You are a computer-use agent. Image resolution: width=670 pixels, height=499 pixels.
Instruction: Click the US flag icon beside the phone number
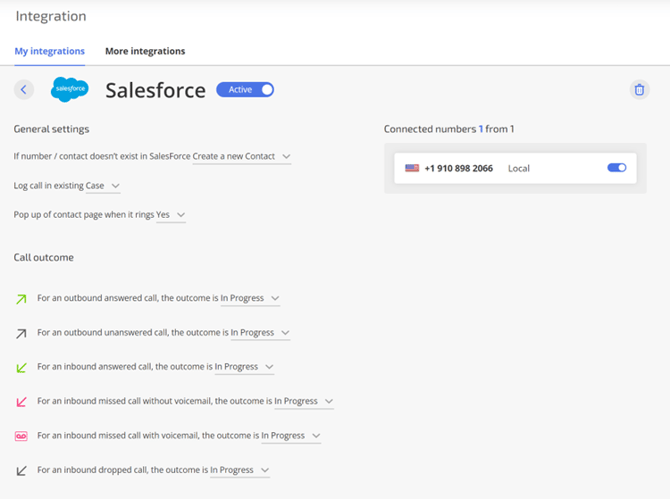pos(412,168)
